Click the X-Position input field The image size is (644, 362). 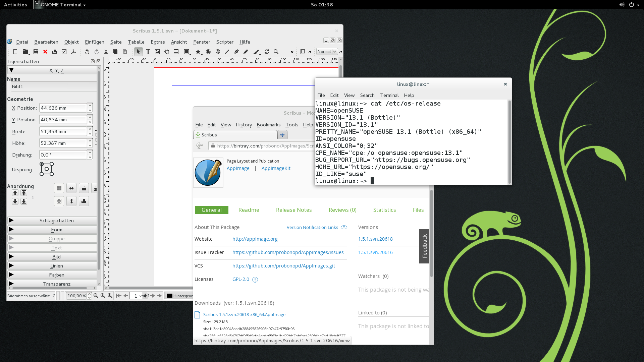[x=63, y=108]
